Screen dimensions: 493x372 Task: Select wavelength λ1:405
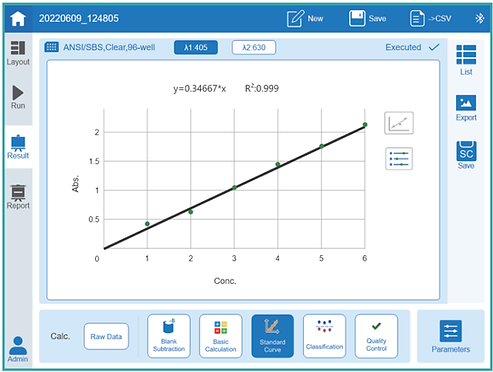tap(196, 47)
